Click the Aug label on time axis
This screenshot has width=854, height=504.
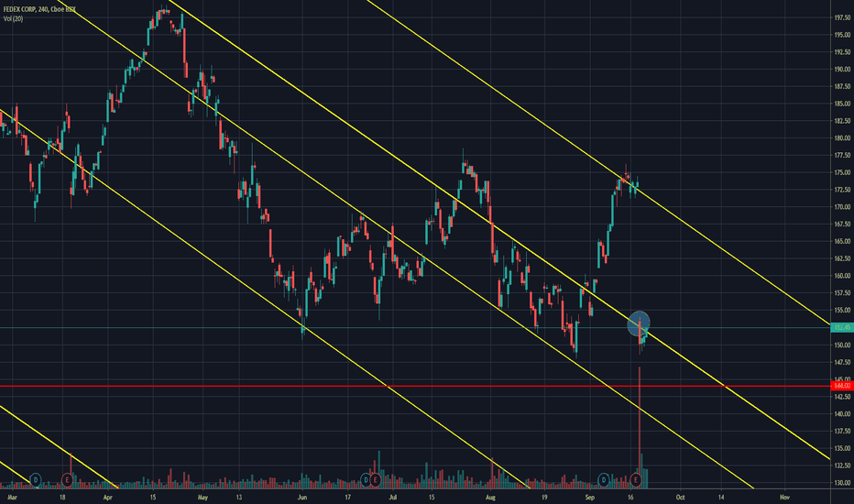[x=490, y=498]
